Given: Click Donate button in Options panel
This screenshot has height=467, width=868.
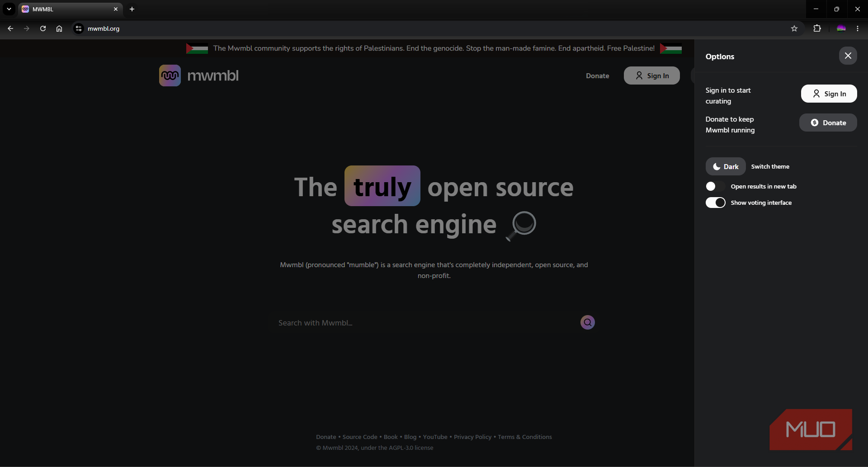Looking at the screenshot, I should click(828, 123).
